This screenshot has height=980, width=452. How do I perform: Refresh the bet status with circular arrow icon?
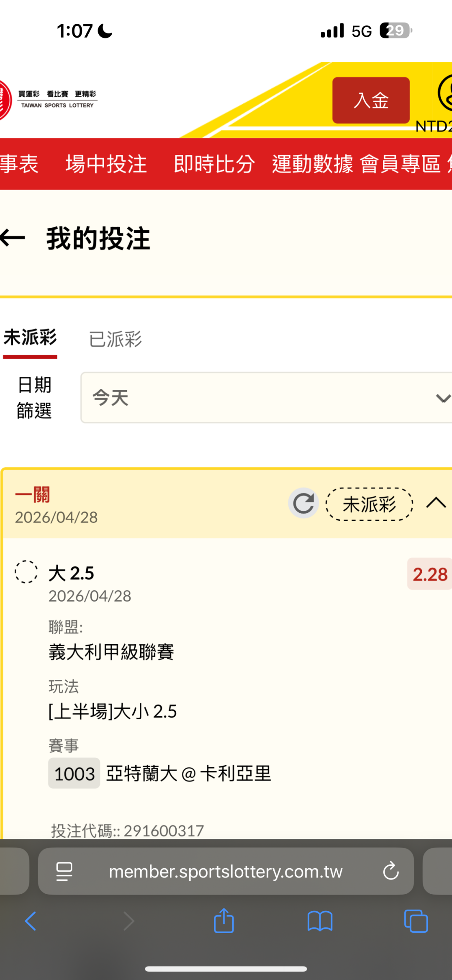pyautogui.click(x=303, y=503)
